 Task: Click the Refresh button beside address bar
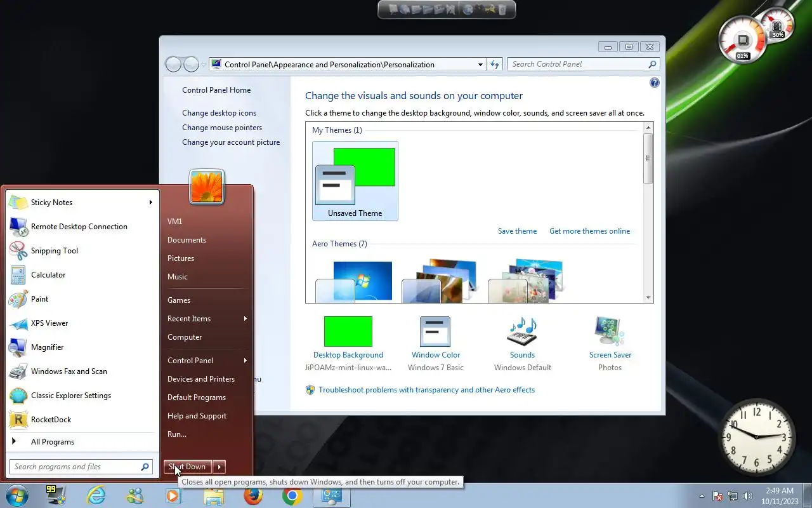(x=495, y=64)
